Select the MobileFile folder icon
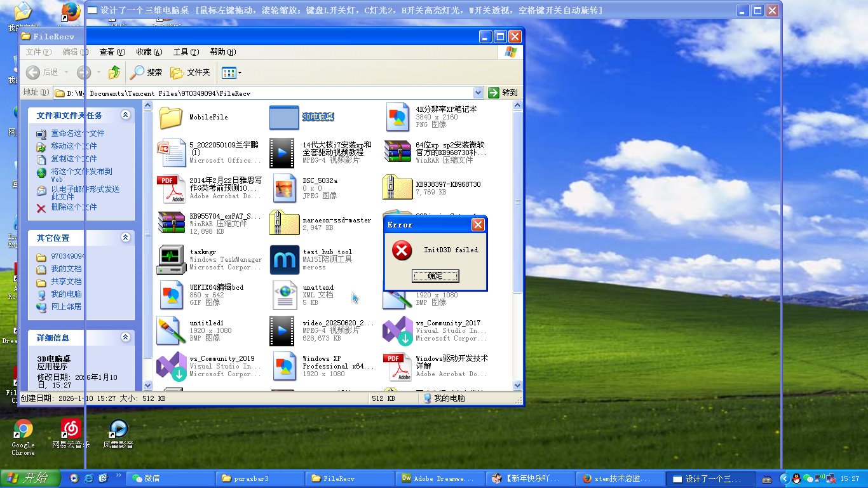 point(171,118)
